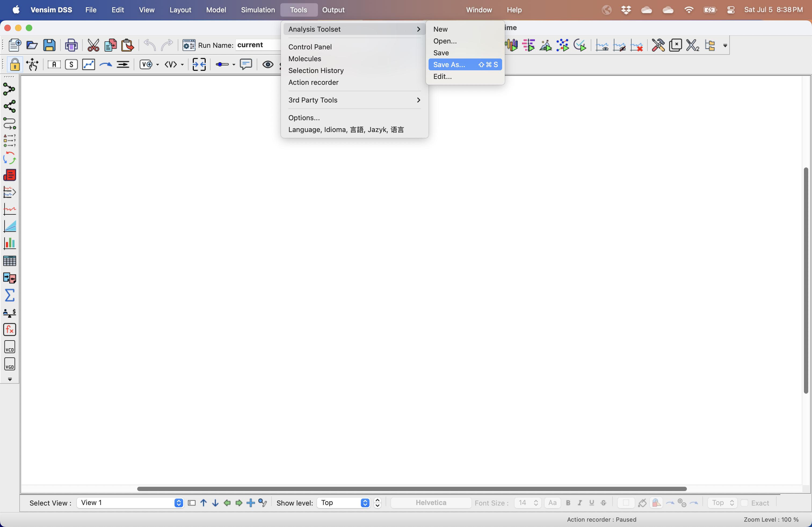Click the Wi-Fi status icon in menu bar

tap(689, 10)
